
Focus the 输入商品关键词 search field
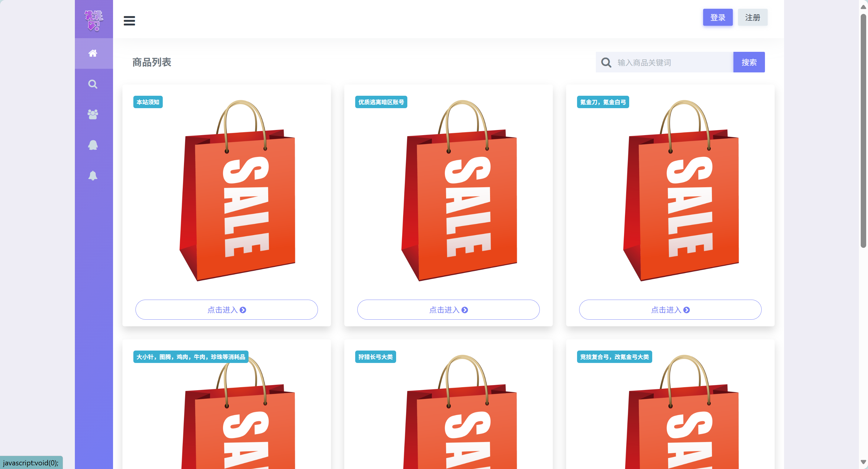pyautogui.click(x=673, y=62)
